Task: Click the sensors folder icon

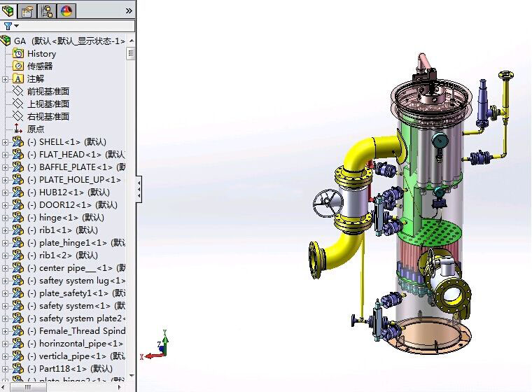Action: point(18,66)
